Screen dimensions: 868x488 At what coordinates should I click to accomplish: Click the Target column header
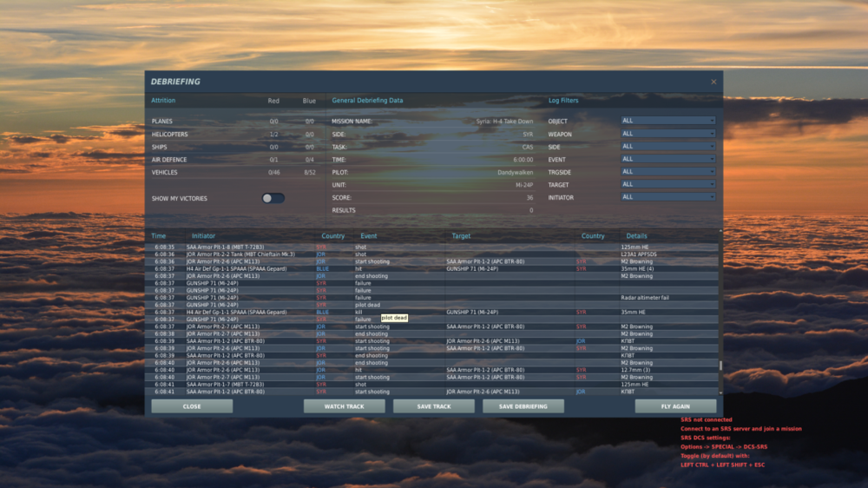(461, 236)
